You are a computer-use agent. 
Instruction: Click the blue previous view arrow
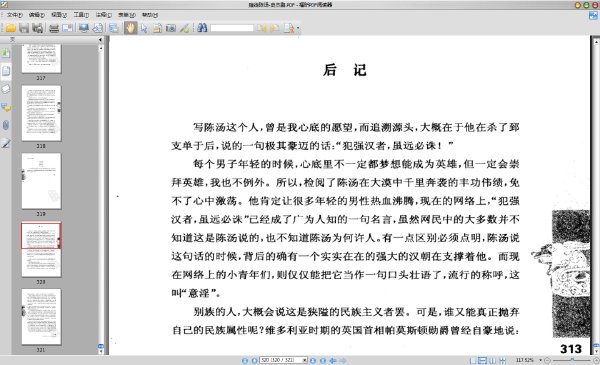[x=333, y=360]
